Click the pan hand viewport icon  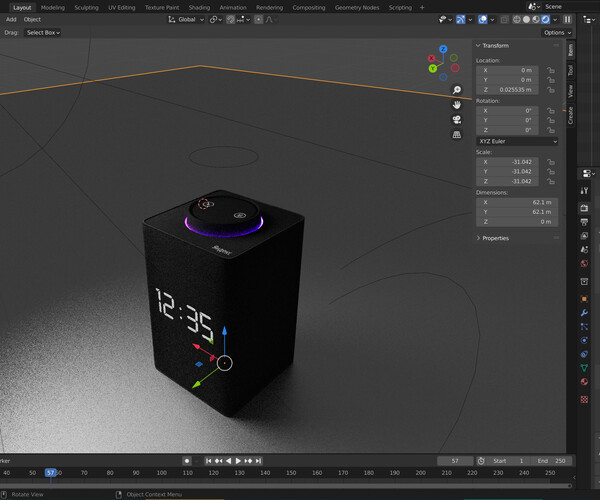[457, 105]
